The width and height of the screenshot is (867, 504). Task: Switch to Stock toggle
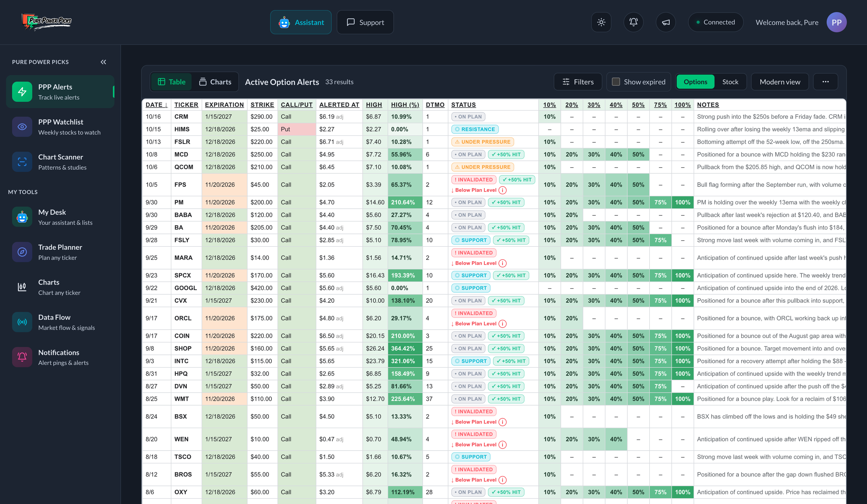[x=730, y=82]
